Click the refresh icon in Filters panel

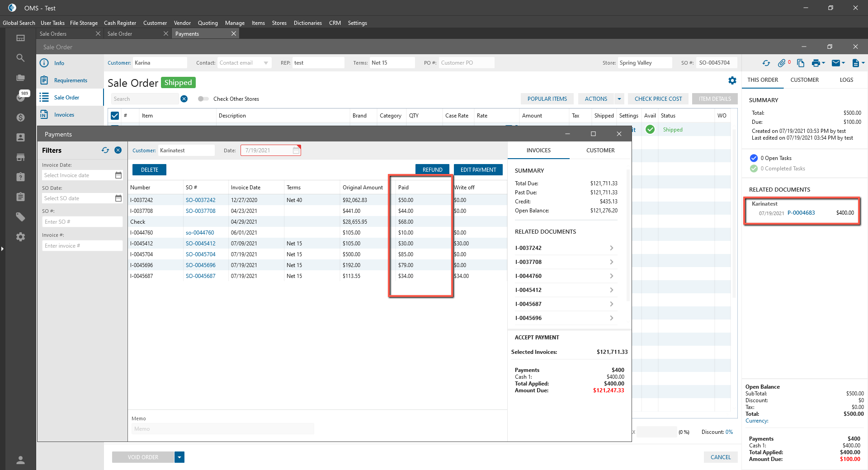(105, 150)
